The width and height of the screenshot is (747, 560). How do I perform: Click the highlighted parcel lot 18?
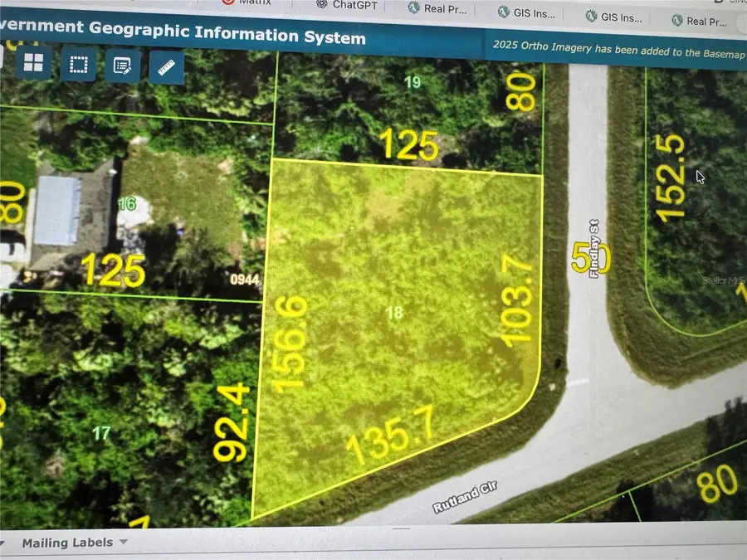(394, 313)
